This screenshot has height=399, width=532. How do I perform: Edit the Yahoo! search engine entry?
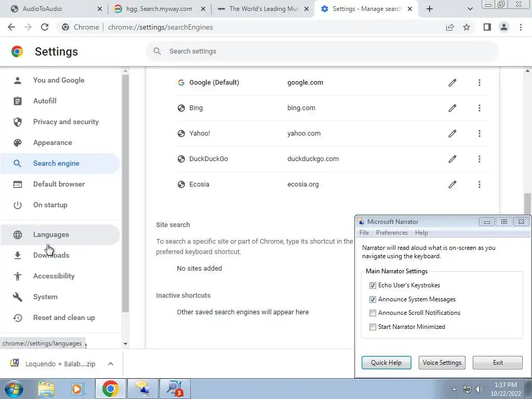(453, 134)
